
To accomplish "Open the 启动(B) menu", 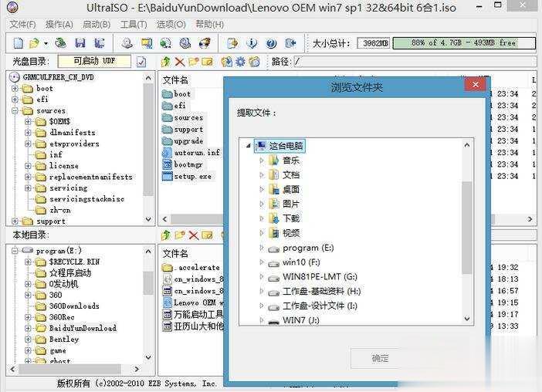I will tap(97, 25).
